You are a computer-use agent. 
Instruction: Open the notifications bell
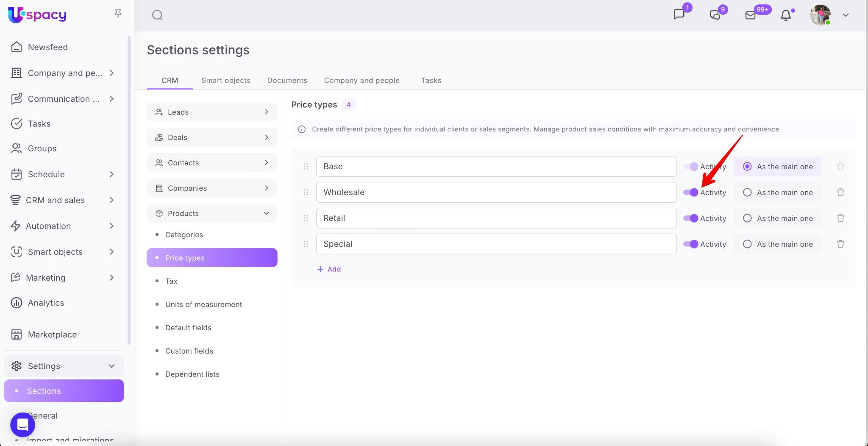(785, 15)
